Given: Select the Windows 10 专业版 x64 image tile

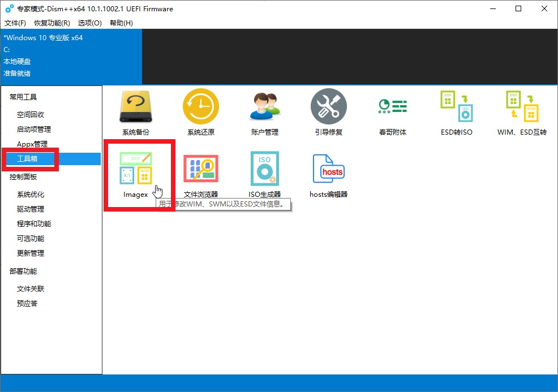Looking at the screenshot, I should pos(71,57).
